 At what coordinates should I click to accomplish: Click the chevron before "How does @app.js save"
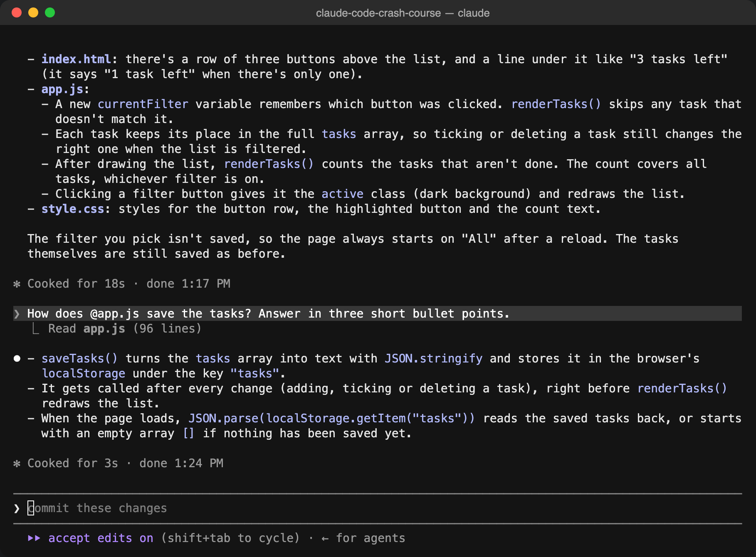pos(17,314)
